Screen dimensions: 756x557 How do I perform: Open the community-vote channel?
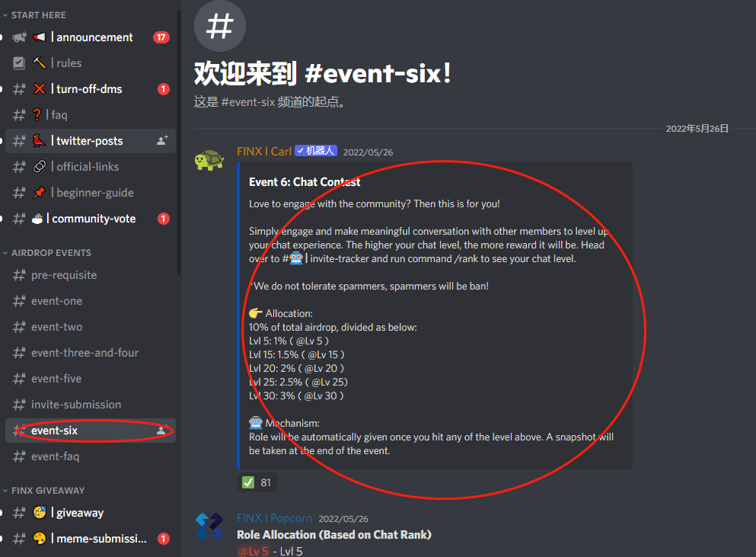pyautogui.click(x=91, y=219)
